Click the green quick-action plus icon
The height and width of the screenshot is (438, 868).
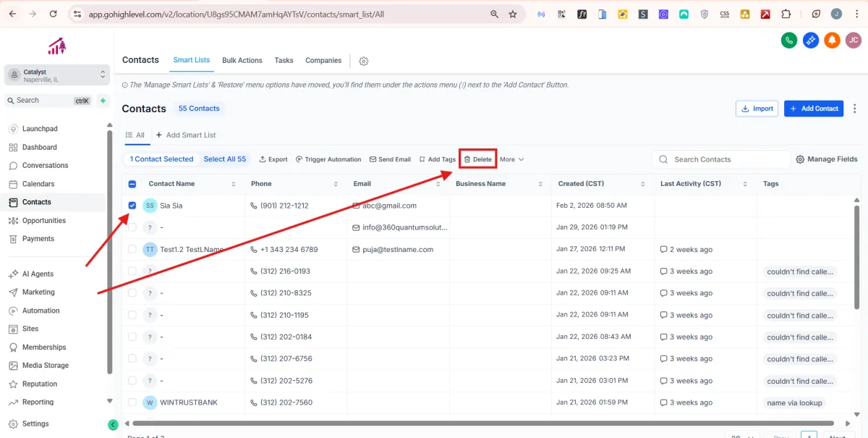click(103, 101)
